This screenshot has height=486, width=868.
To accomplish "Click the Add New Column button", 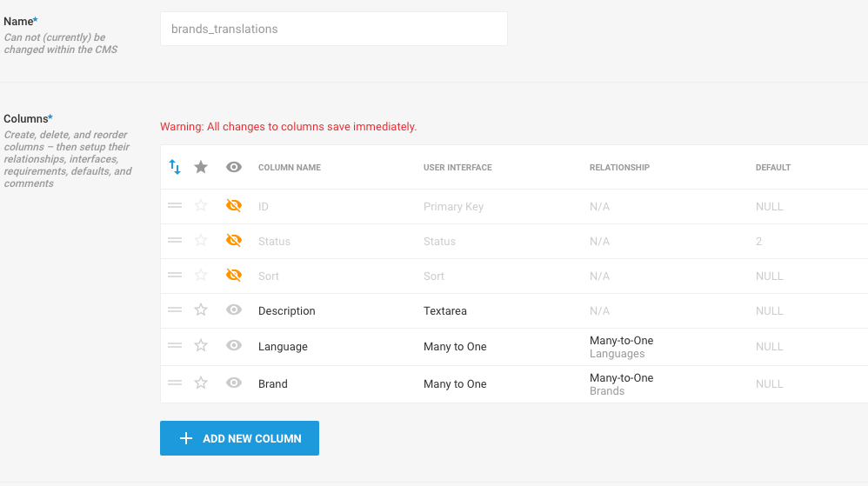I will point(239,438).
